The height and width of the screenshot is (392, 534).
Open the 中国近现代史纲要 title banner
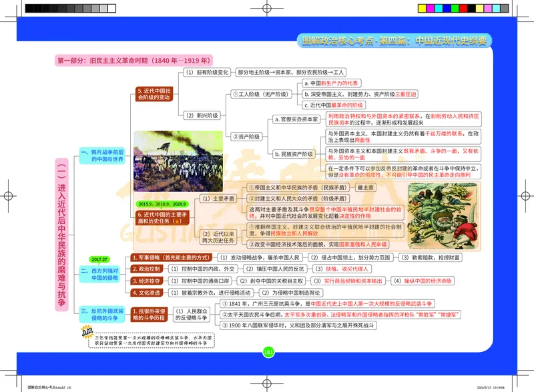(x=395, y=40)
